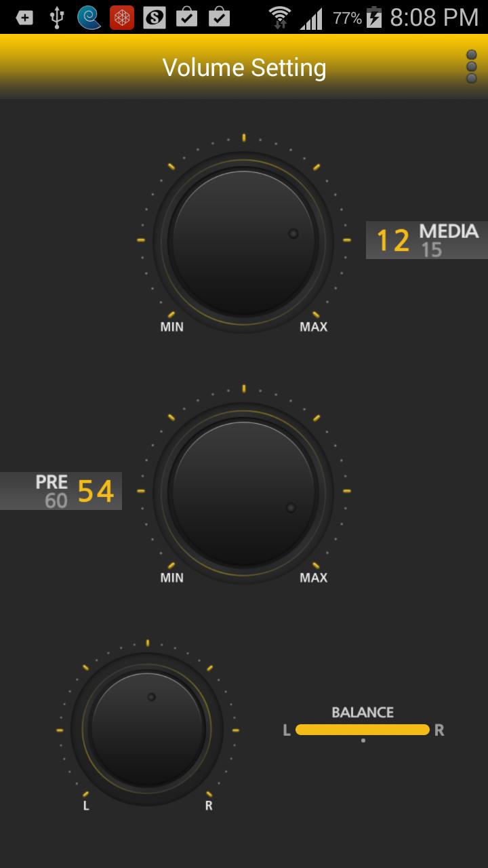Tap the MEDIA 12 of 15 label

[427, 240]
